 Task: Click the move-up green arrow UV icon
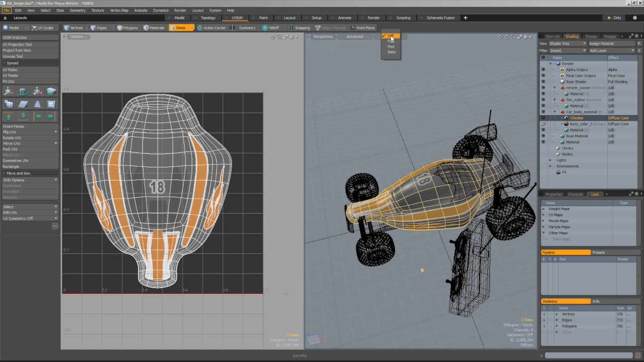coord(9,117)
